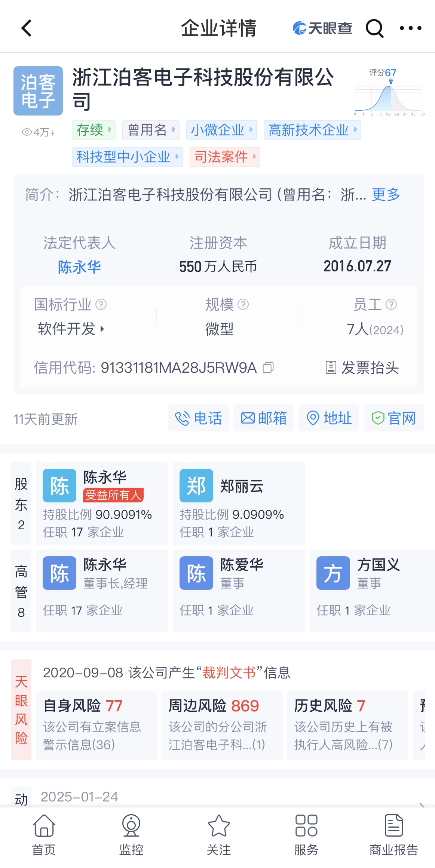The image size is (435, 868).
Task: Open the 发票抬头 invoice title
Action: point(362,368)
